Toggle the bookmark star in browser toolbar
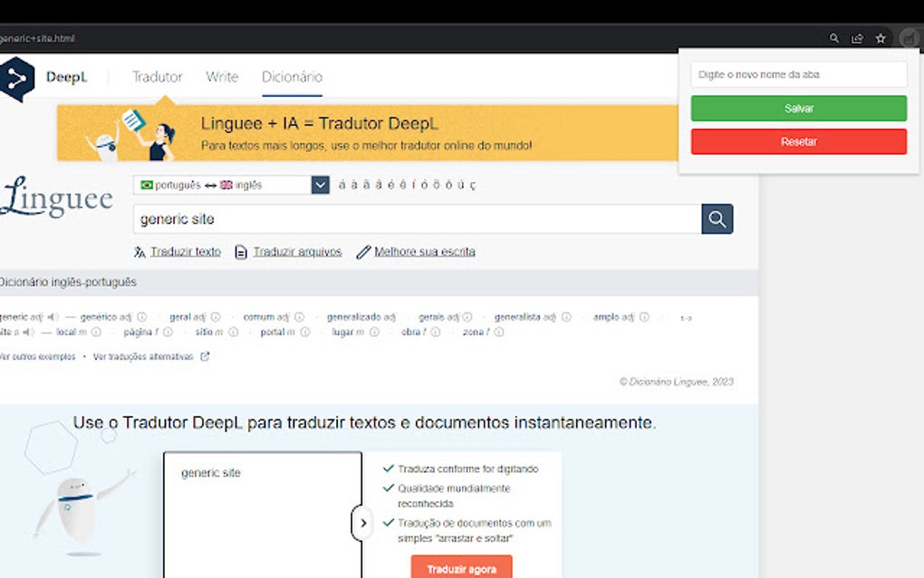 point(881,38)
